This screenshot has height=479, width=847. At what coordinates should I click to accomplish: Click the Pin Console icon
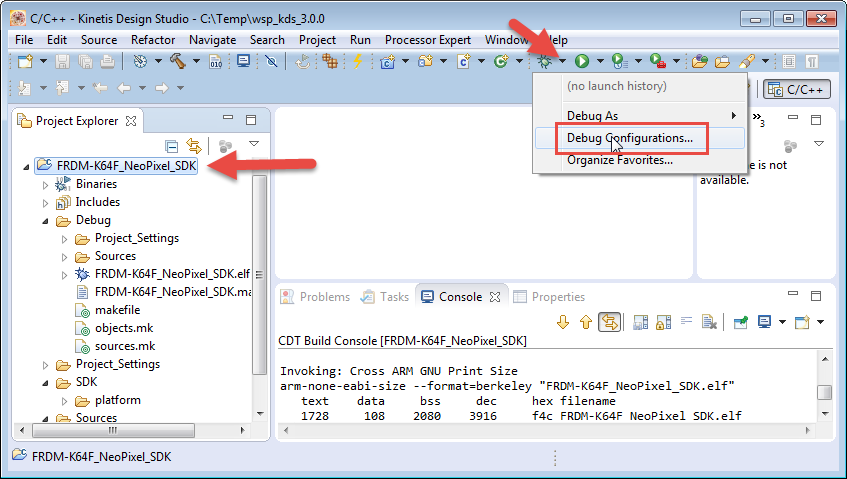click(741, 321)
